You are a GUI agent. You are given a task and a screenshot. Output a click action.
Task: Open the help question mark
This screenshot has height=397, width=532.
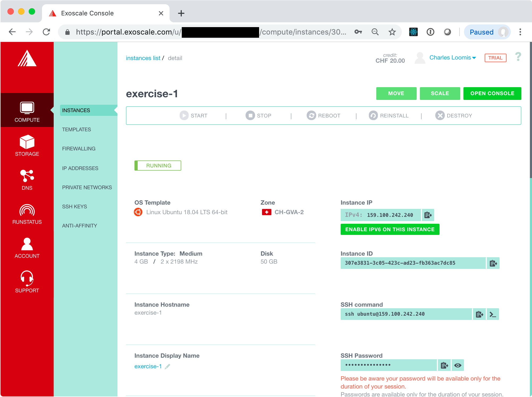(x=518, y=57)
